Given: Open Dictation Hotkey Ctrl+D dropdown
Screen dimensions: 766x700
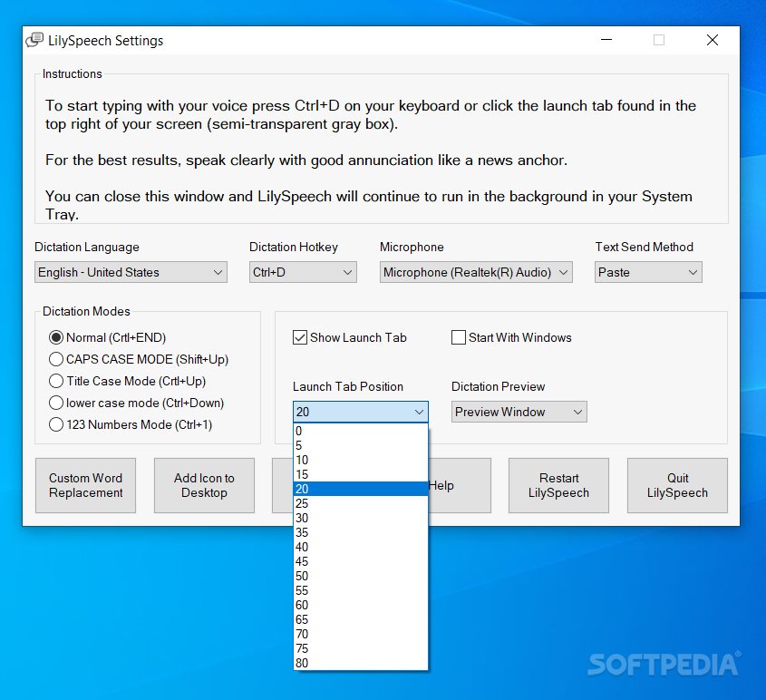Looking at the screenshot, I should pyautogui.click(x=303, y=272).
